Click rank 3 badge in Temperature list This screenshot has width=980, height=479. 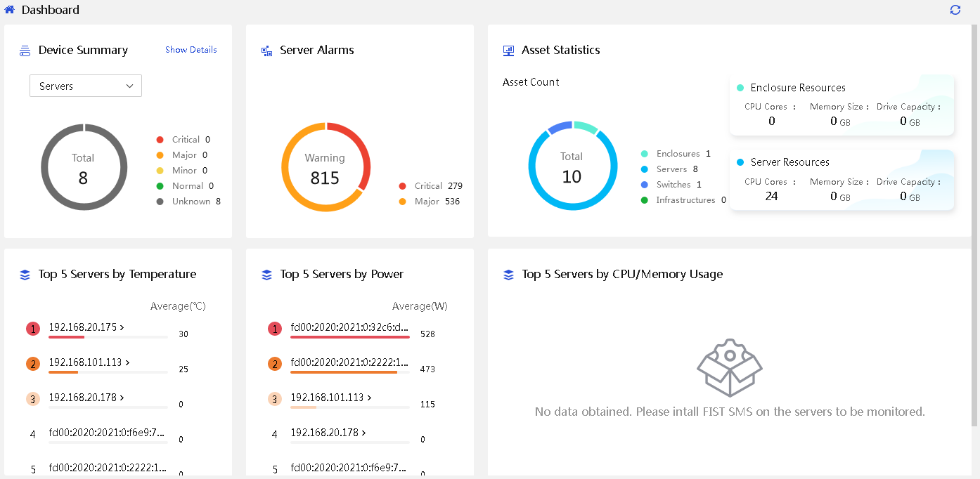point(33,399)
